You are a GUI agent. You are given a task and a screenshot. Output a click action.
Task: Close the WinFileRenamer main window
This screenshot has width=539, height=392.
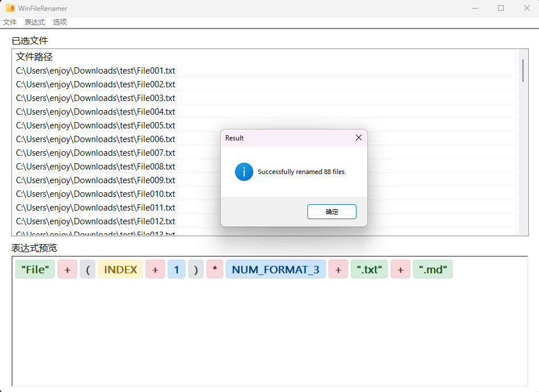coord(527,8)
